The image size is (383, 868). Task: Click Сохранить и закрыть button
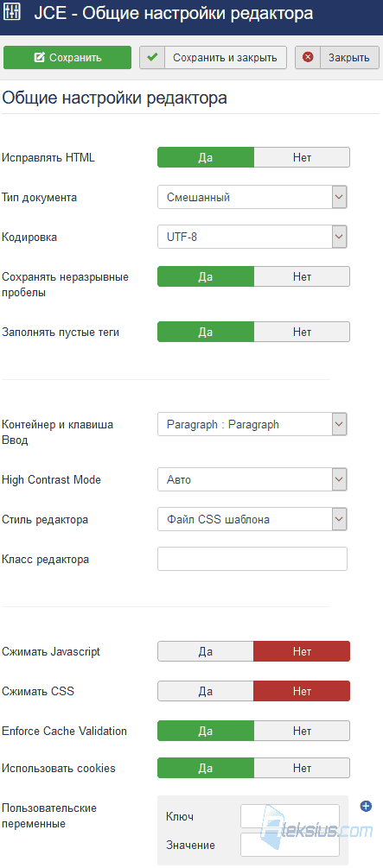click(x=213, y=58)
